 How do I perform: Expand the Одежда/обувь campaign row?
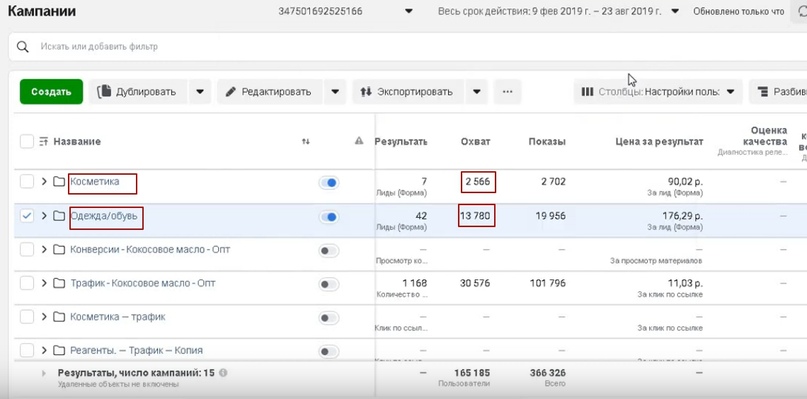(44, 216)
